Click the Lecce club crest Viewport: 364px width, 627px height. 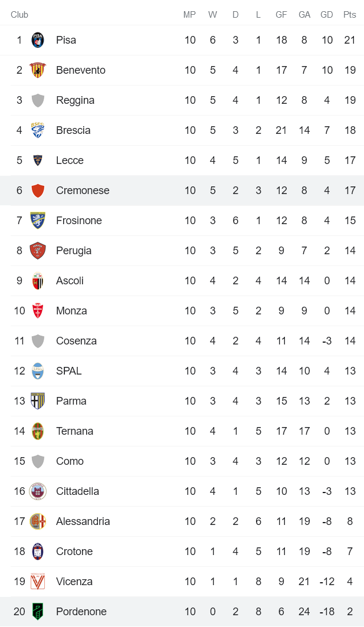(x=38, y=160)
